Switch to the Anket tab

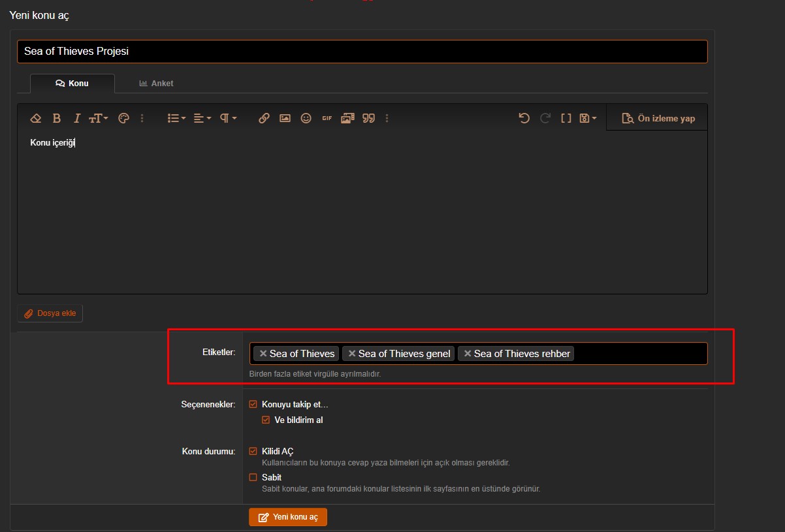[156, 84]
